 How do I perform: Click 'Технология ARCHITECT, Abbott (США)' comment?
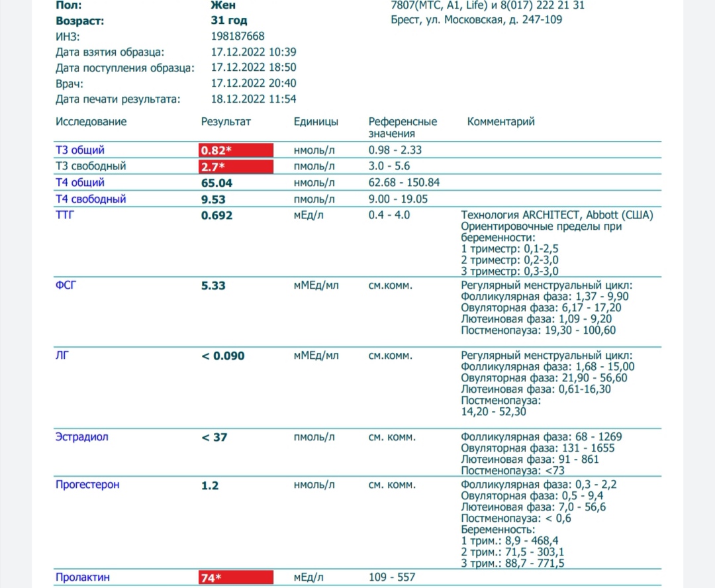click(x=557, y=215)
